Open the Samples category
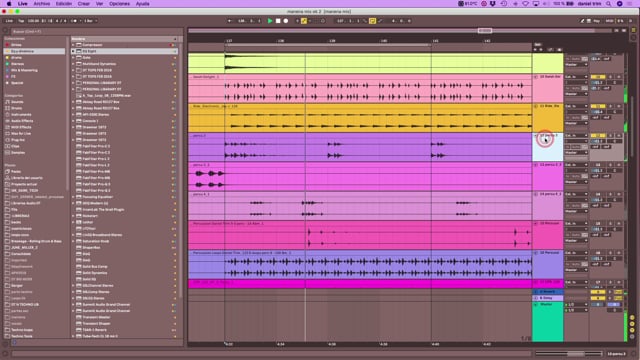This screenshot has height=360, width=640. 18,153
